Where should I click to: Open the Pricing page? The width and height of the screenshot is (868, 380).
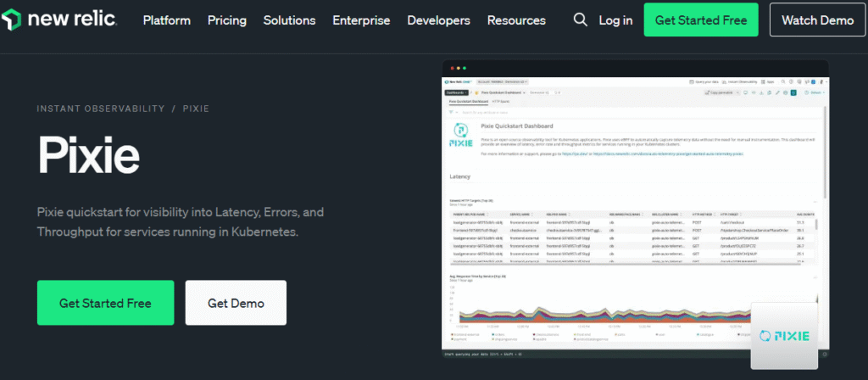tap(226, 20)
